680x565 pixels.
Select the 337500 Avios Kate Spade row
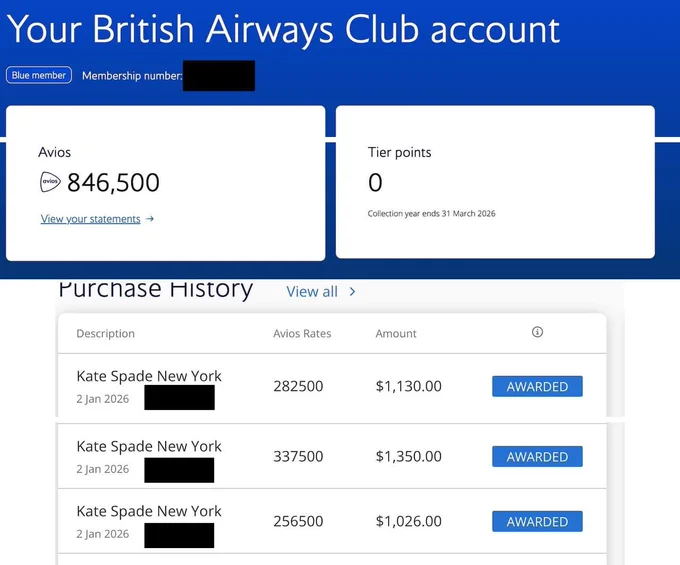pyautogui.click(x=332, y=456)
